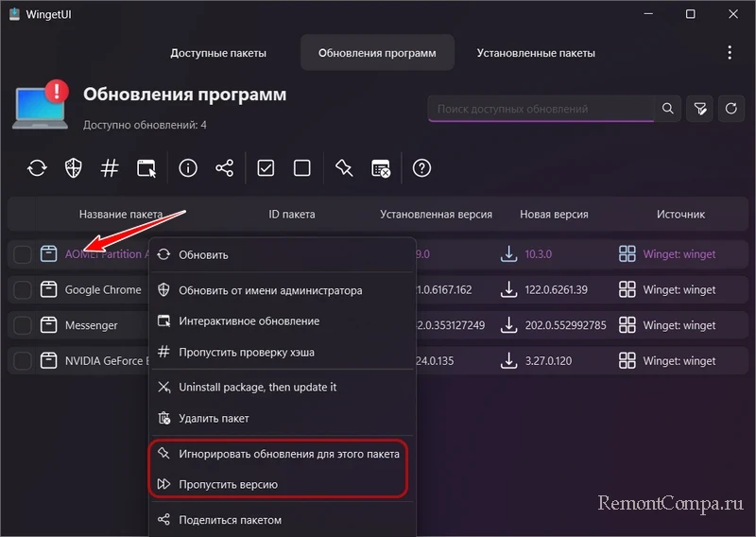Sort by the Источник column header
Screen dimensions: 756x537
[680, 215]
